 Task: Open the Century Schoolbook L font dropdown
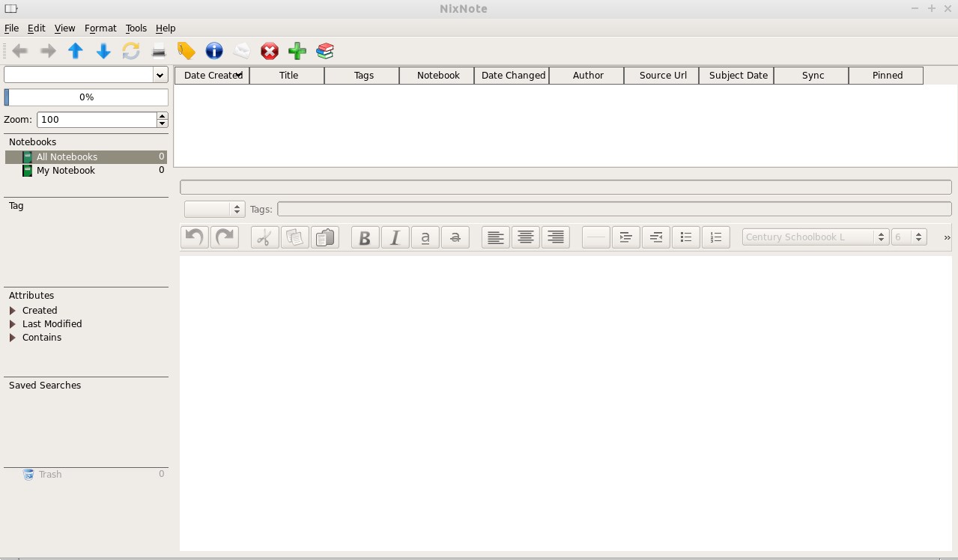point(816,237)
